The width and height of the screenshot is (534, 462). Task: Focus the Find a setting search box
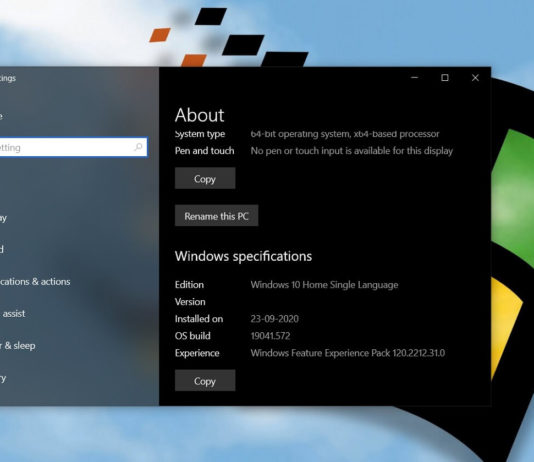click(73, 147)
